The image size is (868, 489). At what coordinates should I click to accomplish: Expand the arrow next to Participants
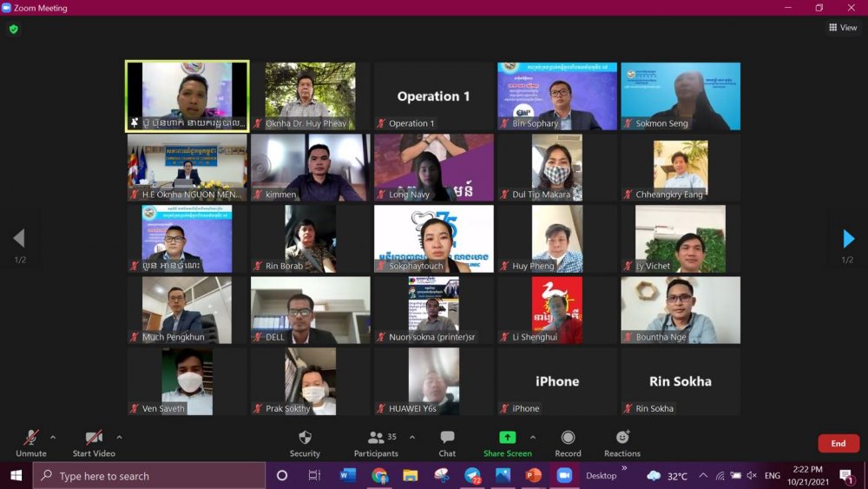(x=412, y=437)
